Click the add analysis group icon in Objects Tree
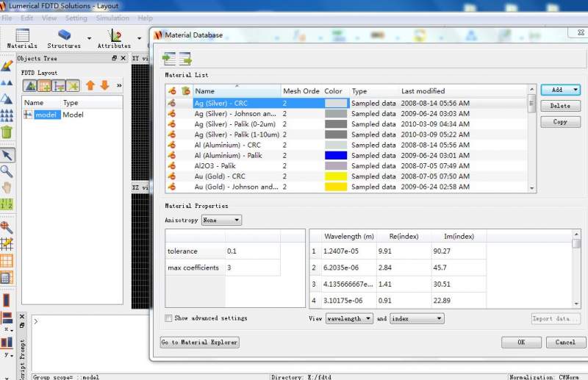This screenshot has width=588, height=380. pyautogui.click(x=44, y=86)
